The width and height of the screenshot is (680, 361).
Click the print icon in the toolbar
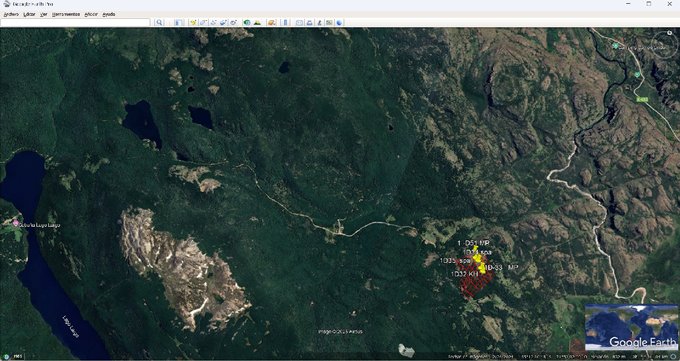[x=310, y=22]
